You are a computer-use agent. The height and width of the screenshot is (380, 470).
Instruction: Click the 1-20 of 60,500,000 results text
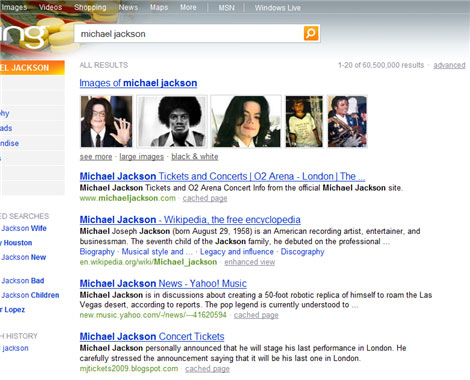pos(381,65)
